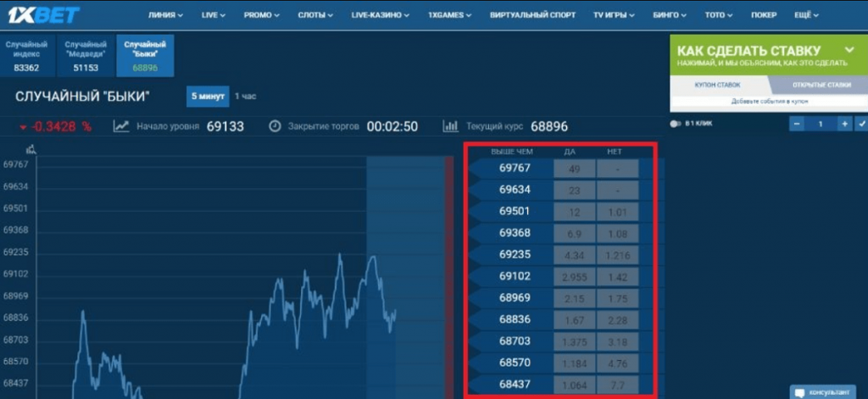Click the bar chart icon beside Текущий курс
The width and height of the screenshot is (868, 399).
tap(451, 126)
